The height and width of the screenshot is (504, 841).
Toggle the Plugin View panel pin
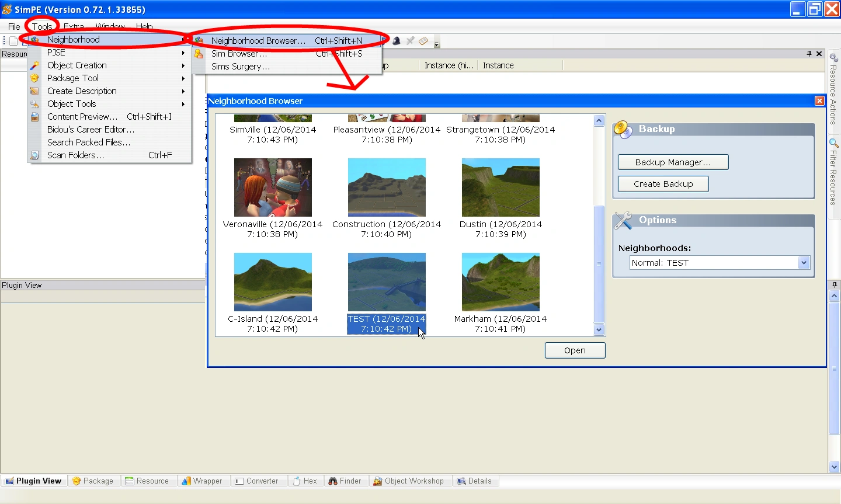tap(834, 284)
